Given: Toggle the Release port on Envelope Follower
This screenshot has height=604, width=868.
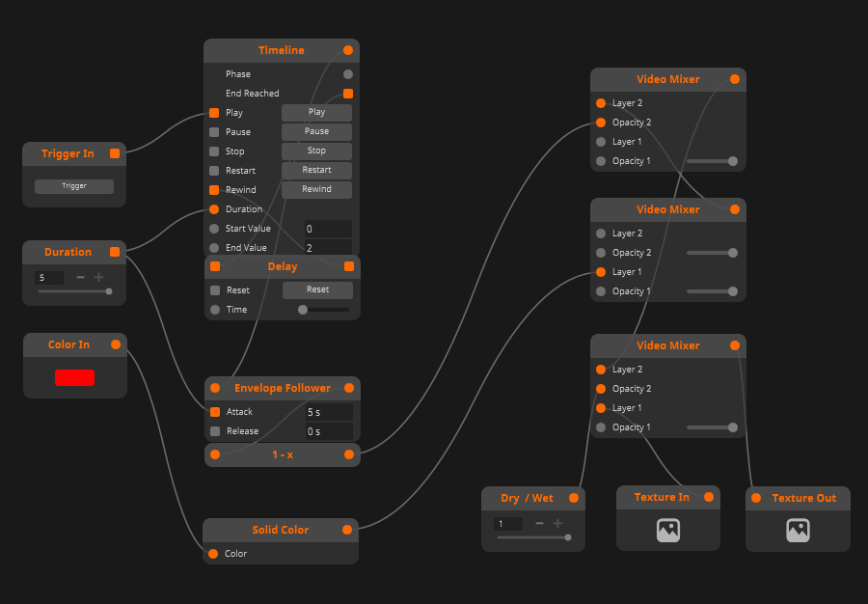Looking at the screenshot, I should click(215, 431).
